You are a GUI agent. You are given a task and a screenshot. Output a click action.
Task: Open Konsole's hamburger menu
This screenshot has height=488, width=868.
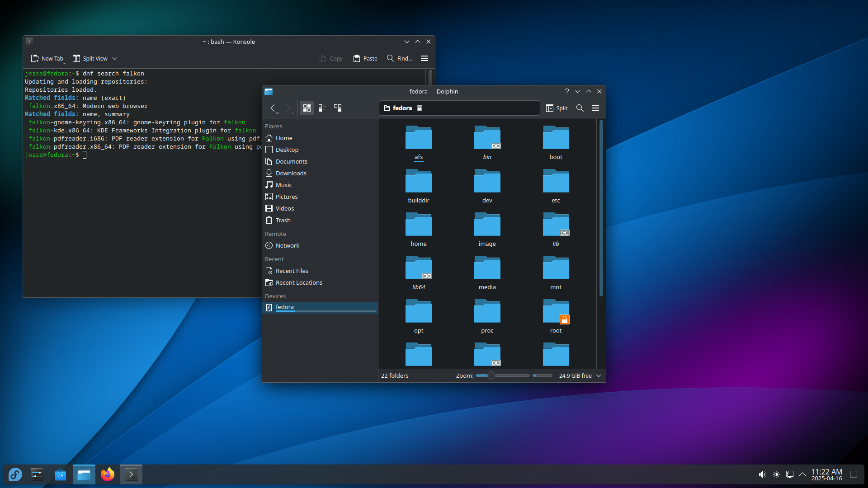tap(425, 58)
